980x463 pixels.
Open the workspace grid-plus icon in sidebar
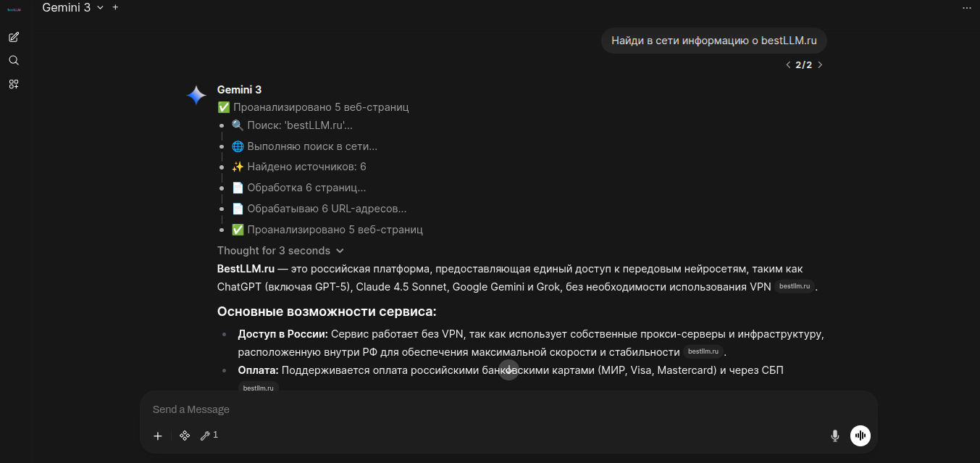14,84
